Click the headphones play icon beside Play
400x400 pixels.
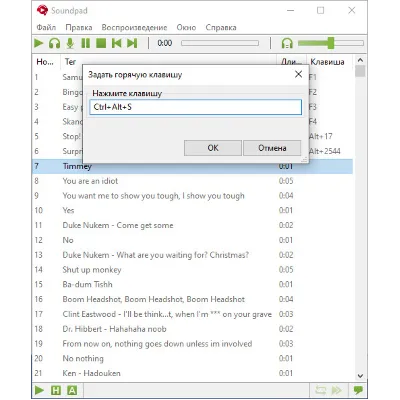click(54, 43)
